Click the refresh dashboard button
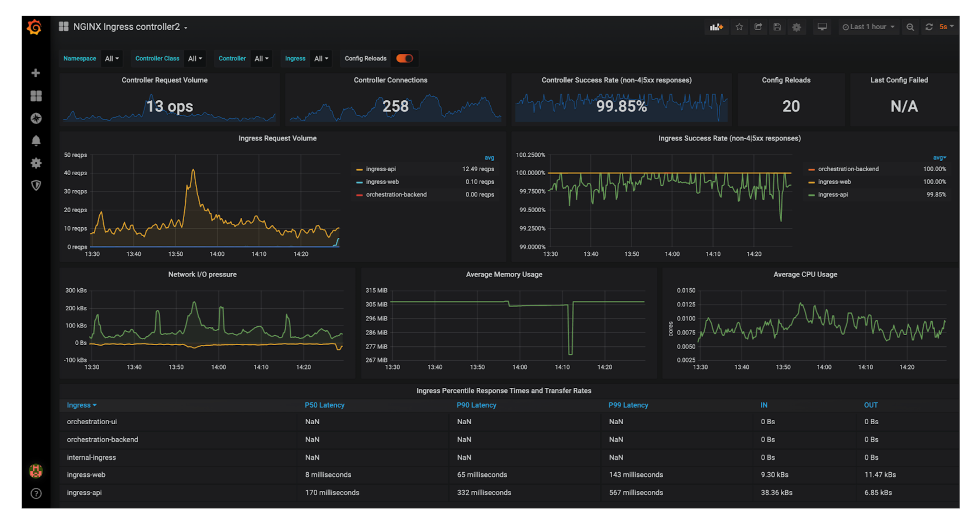Screen dimensions: 980x522 click(x=929, y=27)
